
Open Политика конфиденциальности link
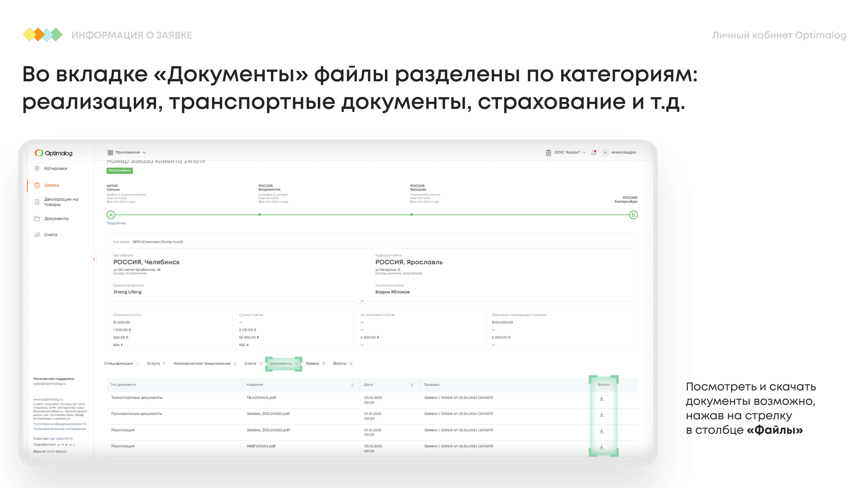pyautogui.click(x=60, y=424)
